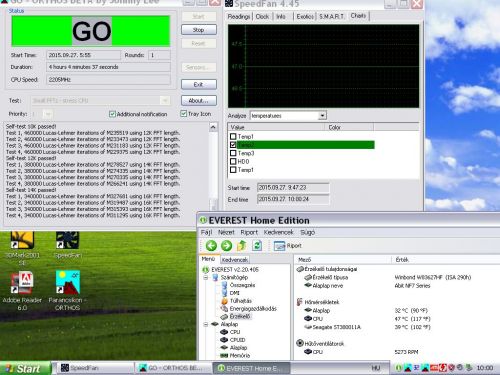Click the HU language indicator in taskbar
The height and width of the screenshot is (375, 500).
(376, 368)
